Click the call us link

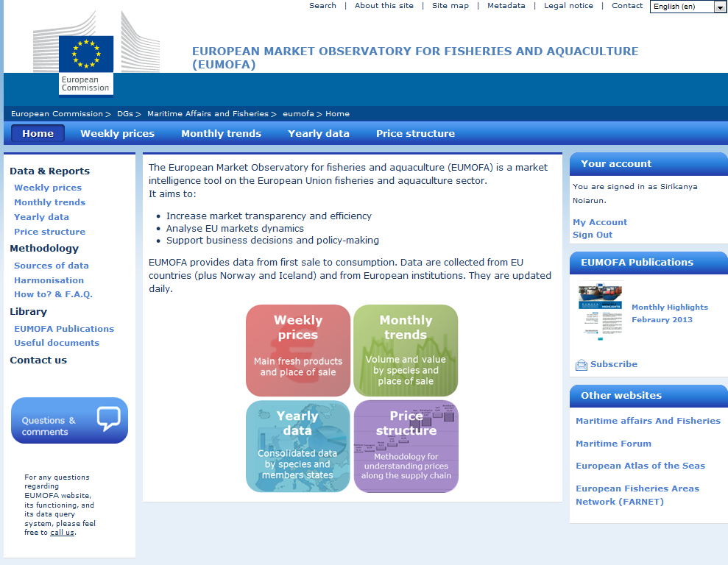click(x=63, y=533)
